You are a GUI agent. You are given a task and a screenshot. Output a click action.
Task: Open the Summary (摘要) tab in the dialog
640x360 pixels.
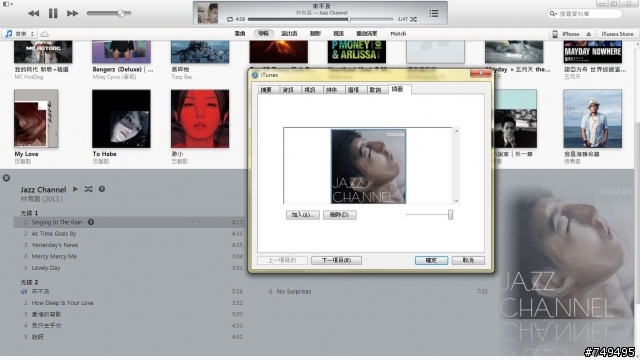(267, 90)
